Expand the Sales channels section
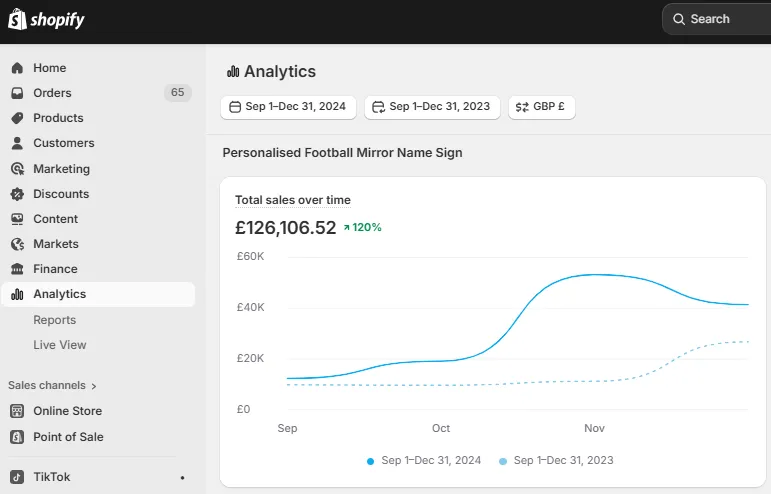This screenshot has width=771, height=494. tap(53, 385)
